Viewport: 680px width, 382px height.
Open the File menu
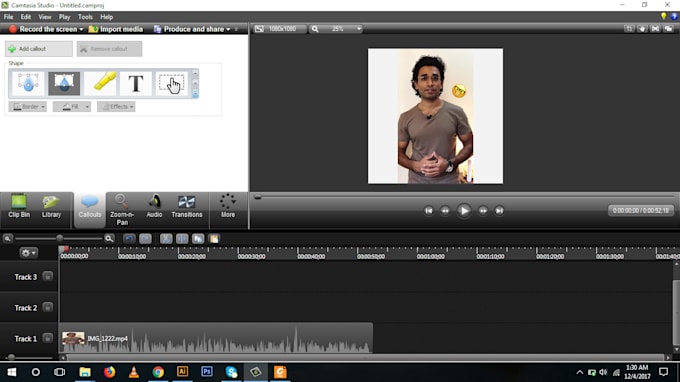(8, 17)
